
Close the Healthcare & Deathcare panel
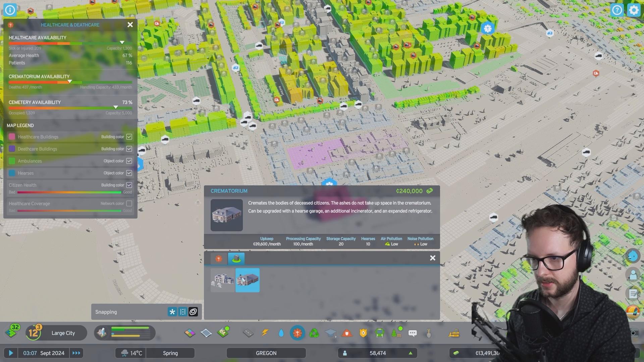(x=130, y=24)
